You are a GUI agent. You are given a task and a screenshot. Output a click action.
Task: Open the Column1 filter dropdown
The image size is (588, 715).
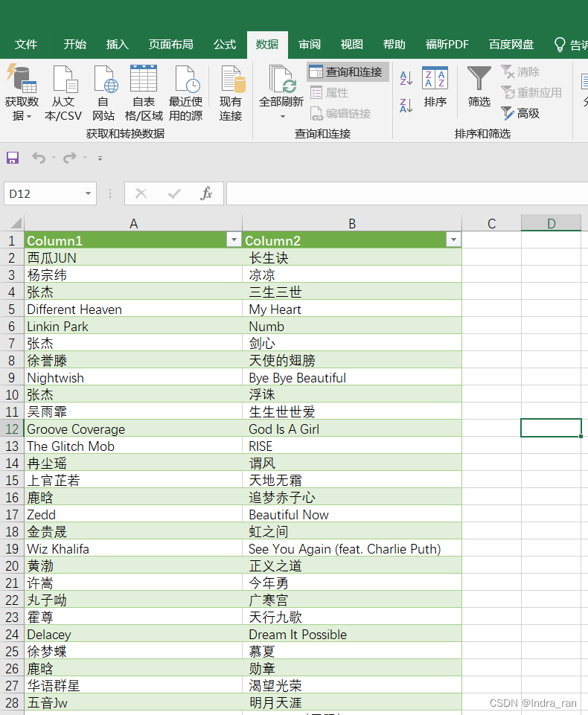click(x=234, y=240)
